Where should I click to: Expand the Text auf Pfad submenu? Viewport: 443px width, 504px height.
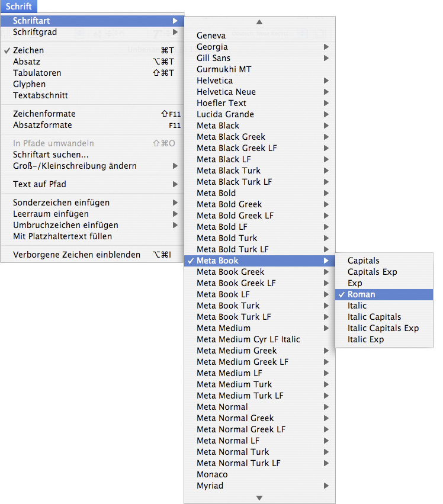pos(92,184)
